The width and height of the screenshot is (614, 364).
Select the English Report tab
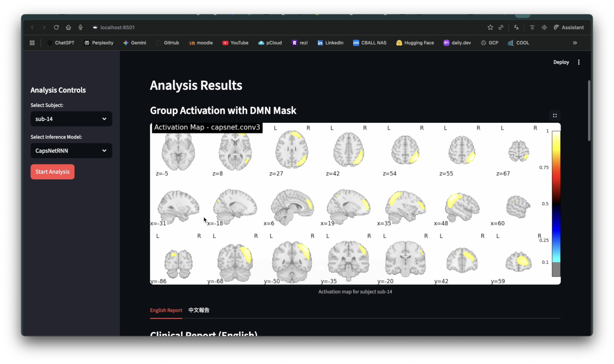tap(166, 310)
